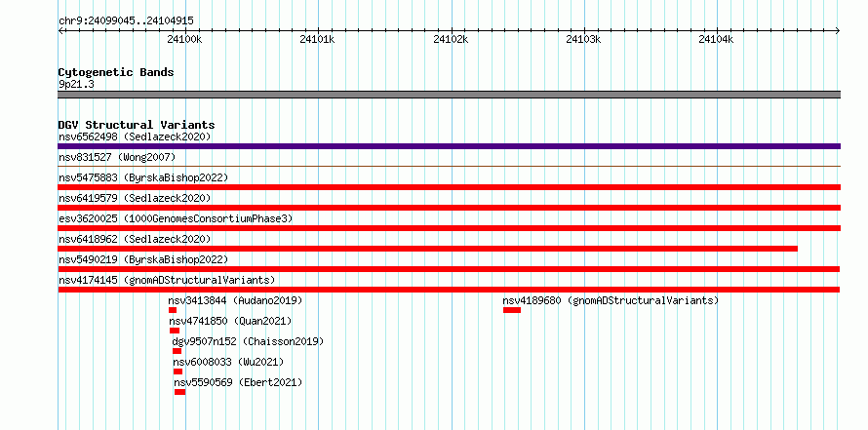Open nsv5475883 (ByrskaBishop2022) label
This screenshot has width=868, height=430.
pyautogui.click(x=143, y=177)
